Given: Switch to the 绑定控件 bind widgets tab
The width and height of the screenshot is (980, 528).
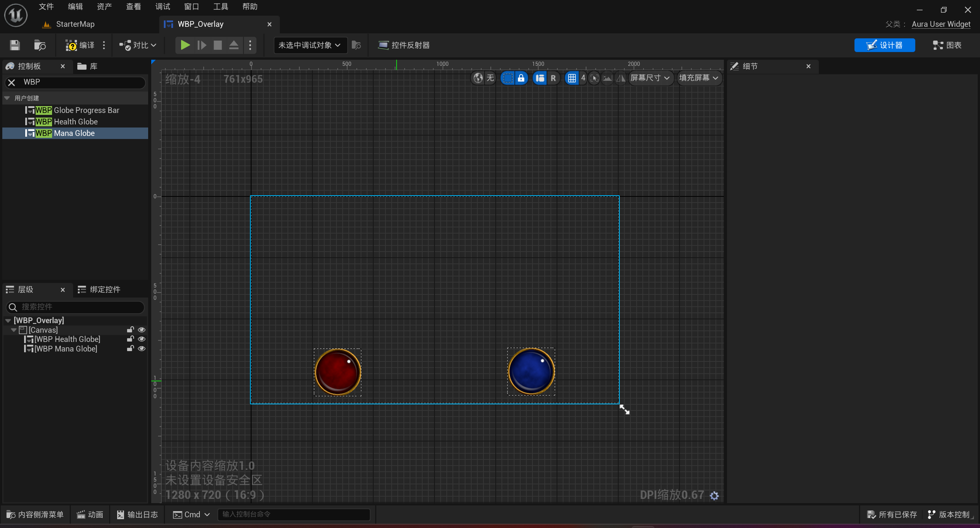Looking at the screenshot, I should click(x=99, y=289).
